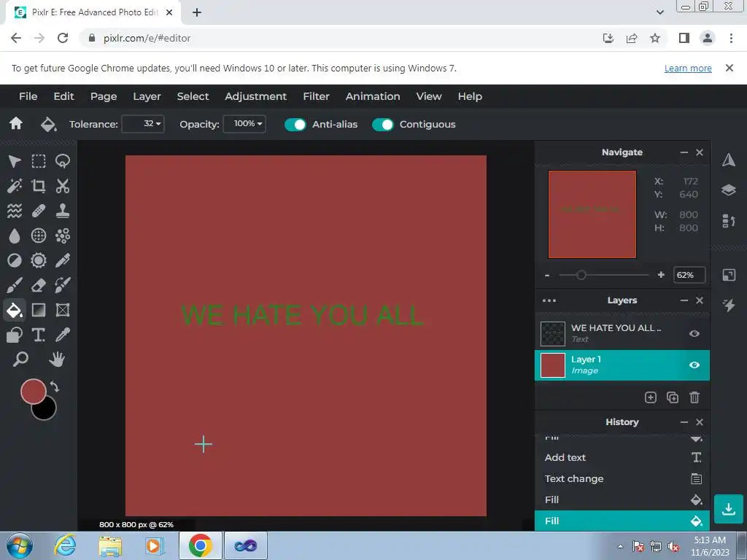Open the Opacity dropdown
Image resolution: width=747 pixels, height=560 pixels.
coord(244,124)
